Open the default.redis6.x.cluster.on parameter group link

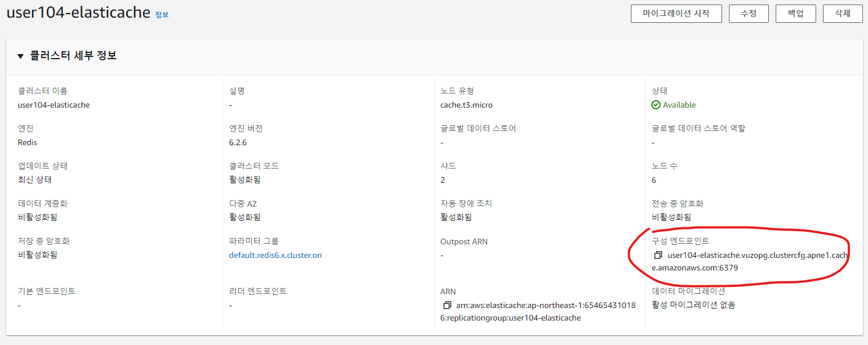pyautogui.click(x=275, y=255)
